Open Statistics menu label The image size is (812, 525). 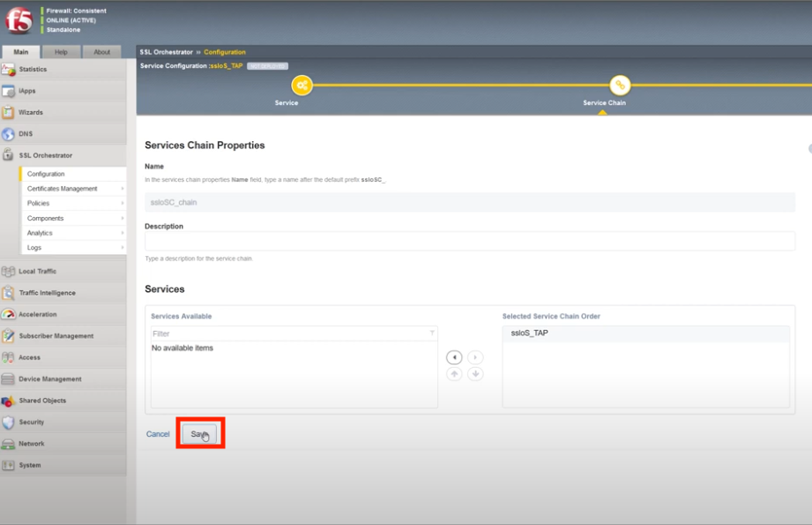click(x=33, y=69)
